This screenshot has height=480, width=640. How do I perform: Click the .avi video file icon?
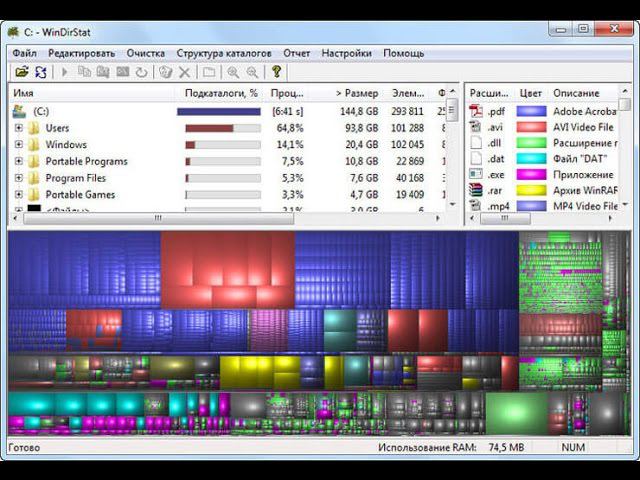[476, 127]
